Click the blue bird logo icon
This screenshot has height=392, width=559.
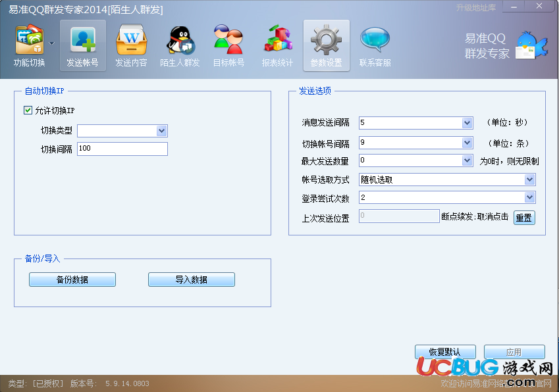(531, 45)
